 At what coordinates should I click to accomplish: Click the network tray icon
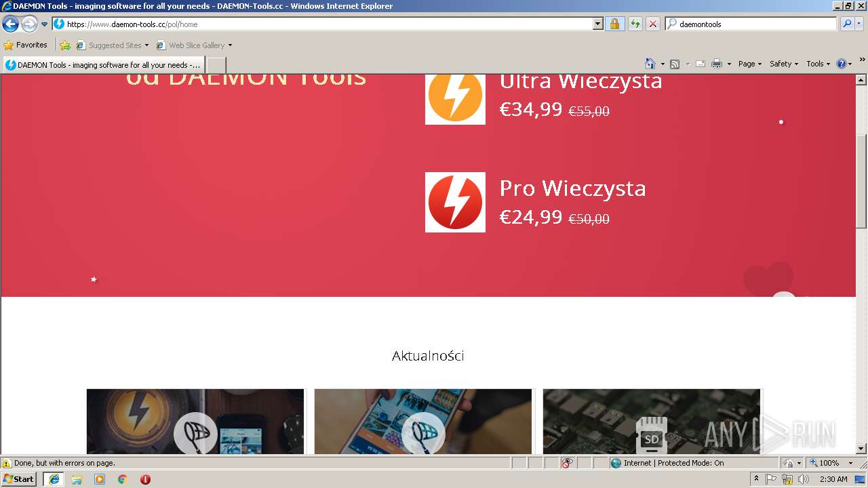coord(787,479)
